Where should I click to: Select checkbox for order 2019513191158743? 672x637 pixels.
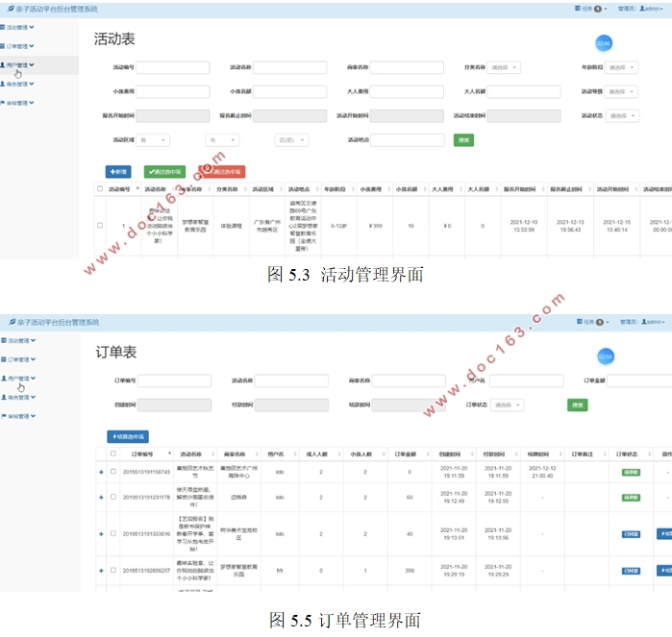113,471
